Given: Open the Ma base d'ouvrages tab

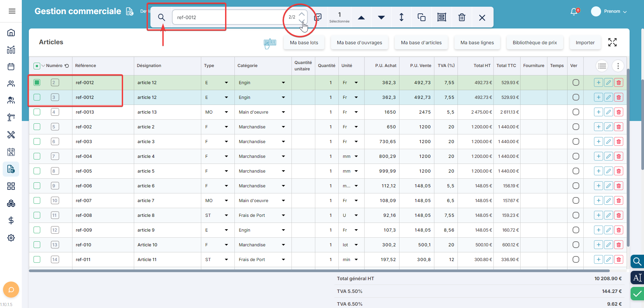Looking at the screenshot, I should [359, 43].
